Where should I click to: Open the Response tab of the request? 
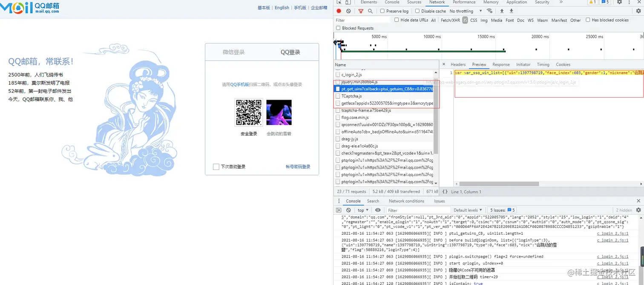click(x=501, y=64)
